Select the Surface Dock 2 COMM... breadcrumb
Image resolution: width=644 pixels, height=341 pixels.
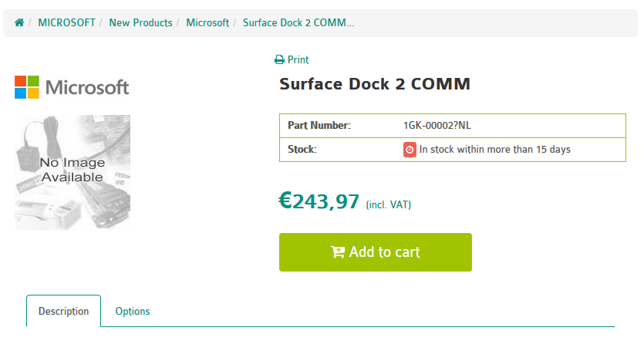click(298, 23)
